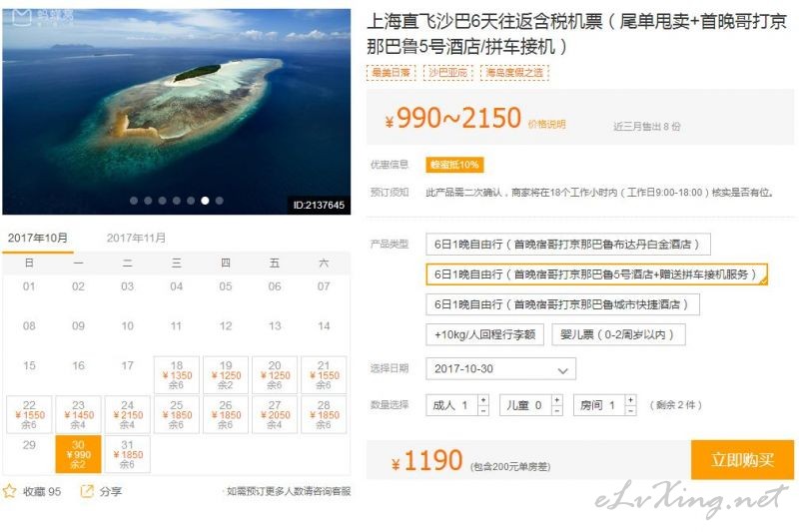This screenshot has width=799, height=532.
Task: Choose October 26 priced ¥1850
Action: [x=226, y=414]
